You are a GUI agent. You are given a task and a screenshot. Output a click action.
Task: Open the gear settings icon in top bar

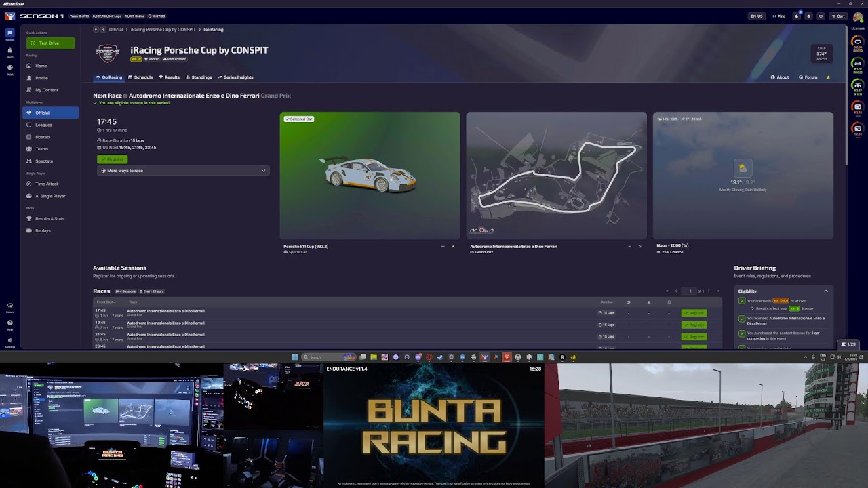pyautogui.click(x=808, y=16)
